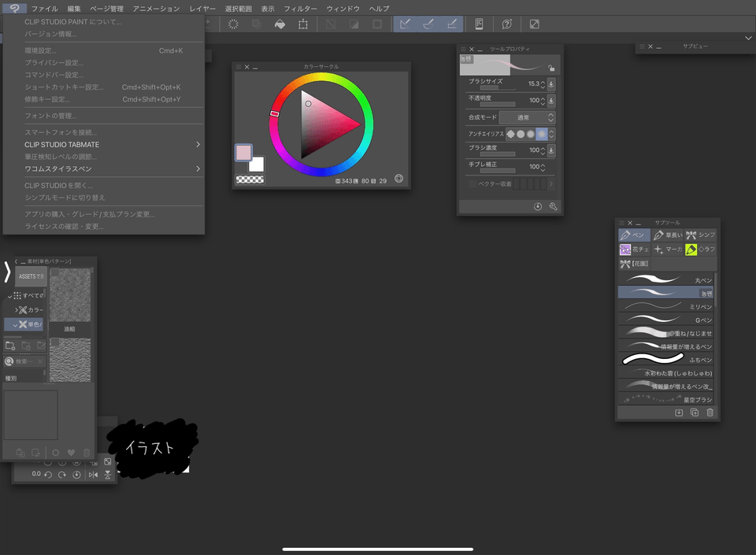Select the fill bucket icon in command bar
Image resolution: width=756 pixels, height=555 pixels.
(280, 24)
